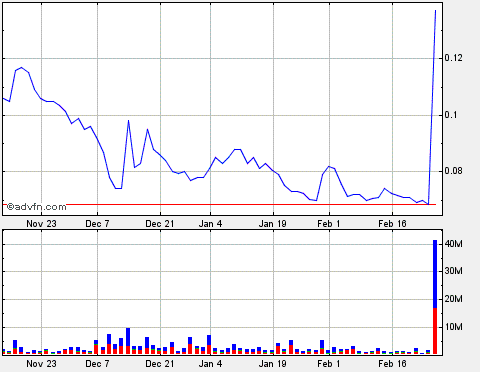Screen dimensions: 480x372
Task: Click the 0.12 price axis label
Action: tap(454, 58)
